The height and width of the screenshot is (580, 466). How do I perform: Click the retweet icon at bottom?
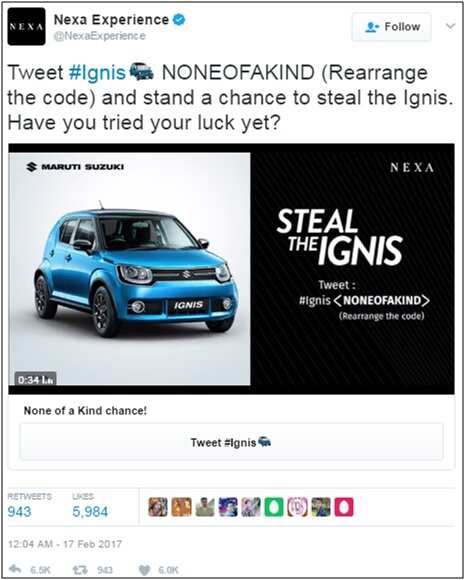[80, 569]
